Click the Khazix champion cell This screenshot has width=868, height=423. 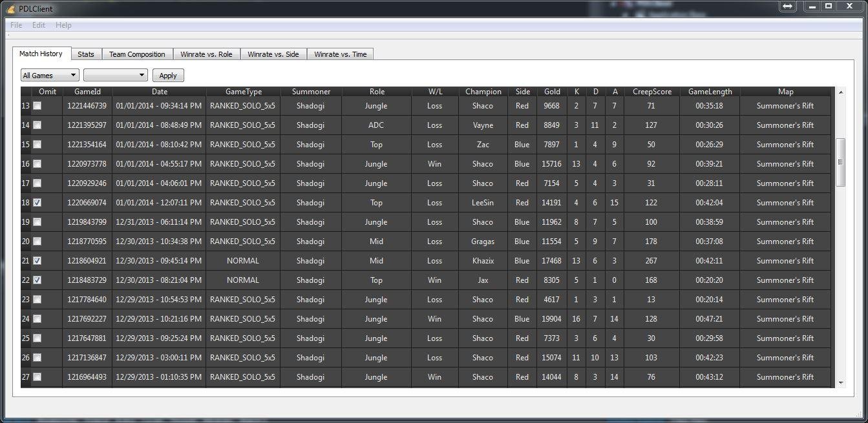[483, 261]
